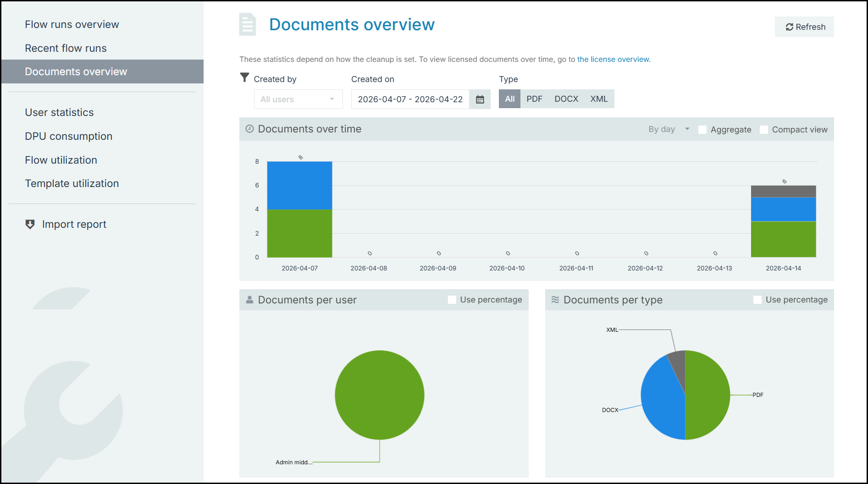Filter by DOCX type
Screen dimensions: 868x484
(x=566, y=99)
